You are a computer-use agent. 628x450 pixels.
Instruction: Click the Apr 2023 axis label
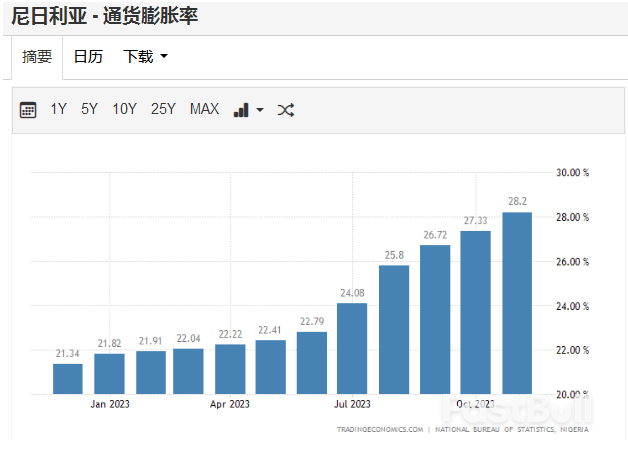[229, 404]
